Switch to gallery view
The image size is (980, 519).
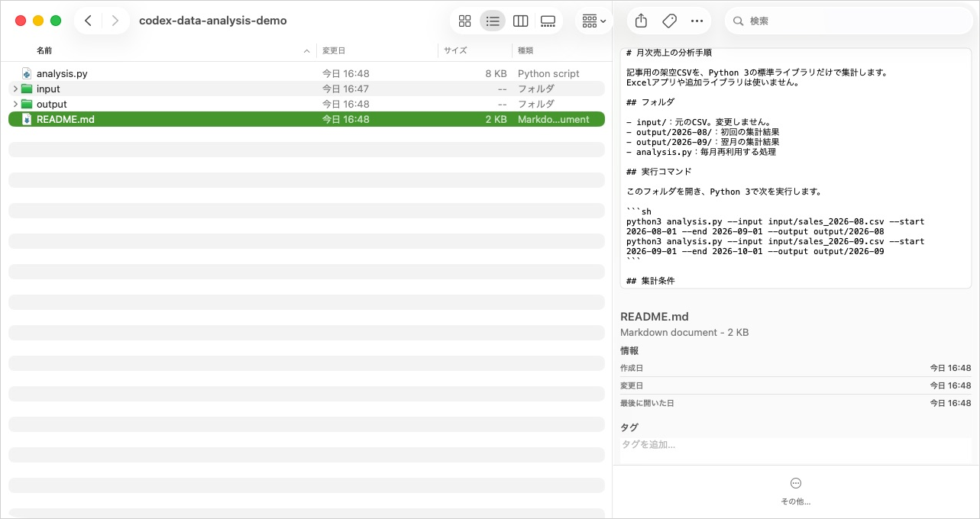[548, 21]
